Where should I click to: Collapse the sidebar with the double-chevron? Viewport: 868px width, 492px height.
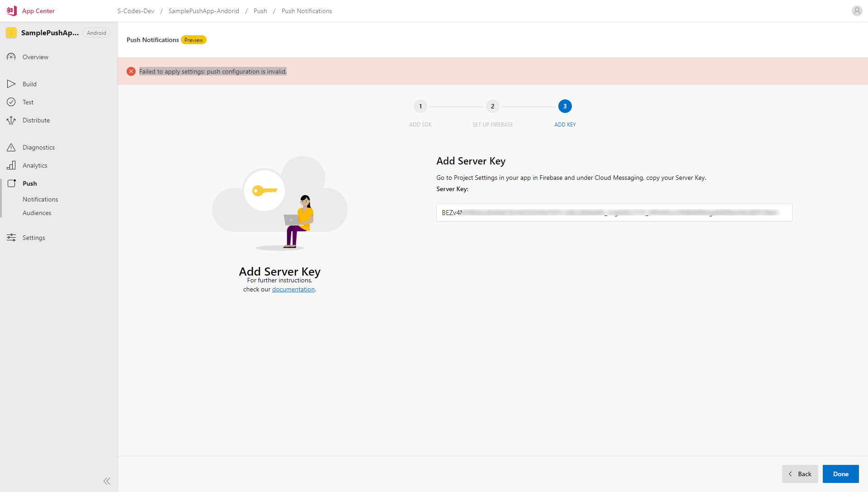107,481
